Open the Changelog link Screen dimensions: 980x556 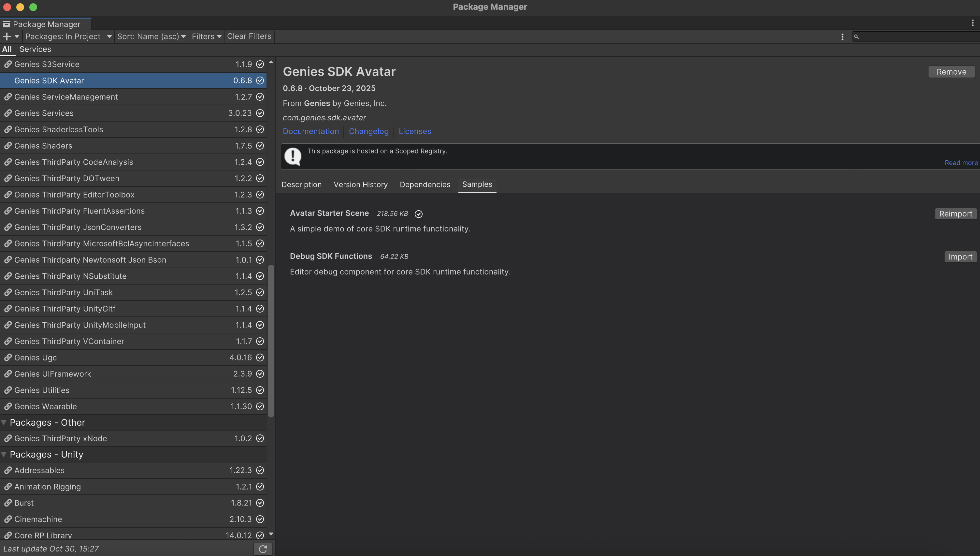tap(368, 131)
